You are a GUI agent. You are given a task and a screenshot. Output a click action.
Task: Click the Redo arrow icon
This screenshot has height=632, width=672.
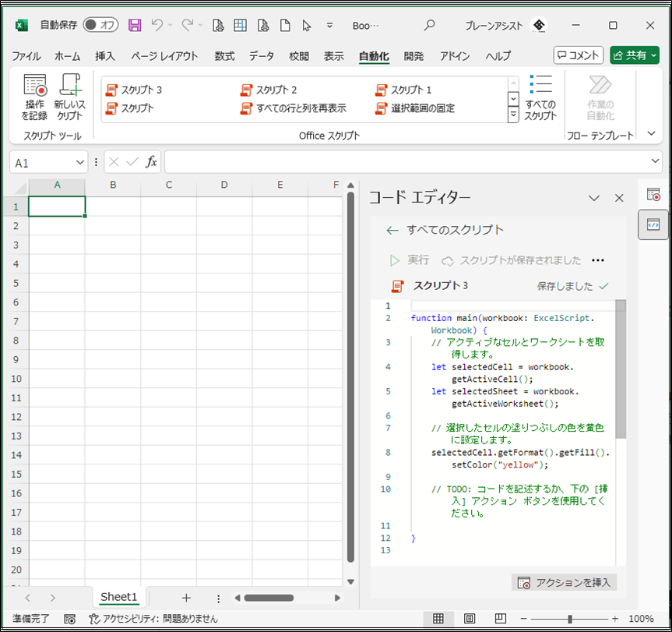[188, 25]
